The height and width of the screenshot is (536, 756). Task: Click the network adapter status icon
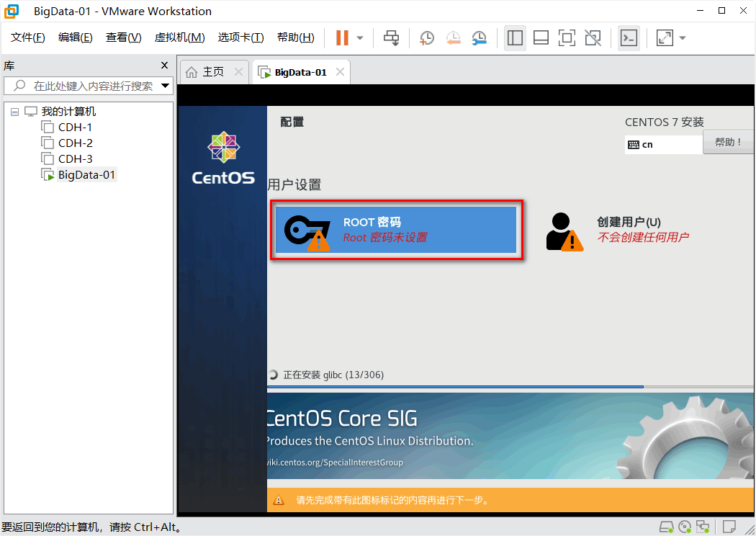[703, 527]
